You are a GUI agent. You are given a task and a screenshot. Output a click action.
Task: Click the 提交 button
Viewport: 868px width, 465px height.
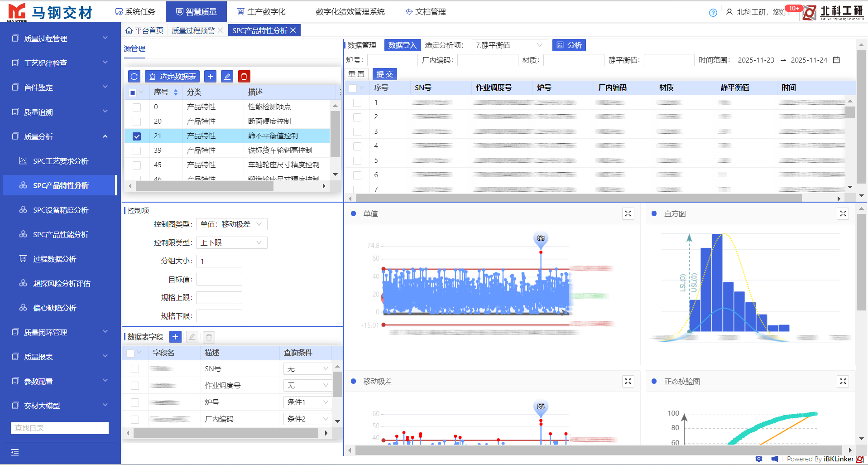click(x=384, y=74)
